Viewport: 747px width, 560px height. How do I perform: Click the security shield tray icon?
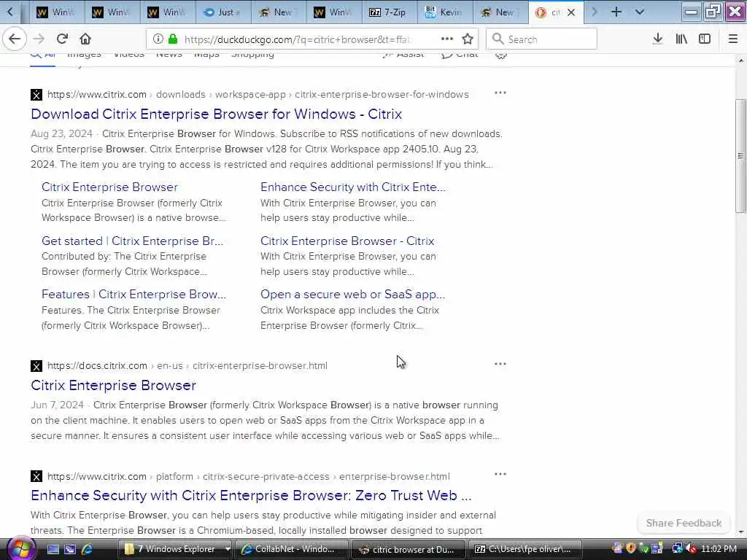[631, 548]
